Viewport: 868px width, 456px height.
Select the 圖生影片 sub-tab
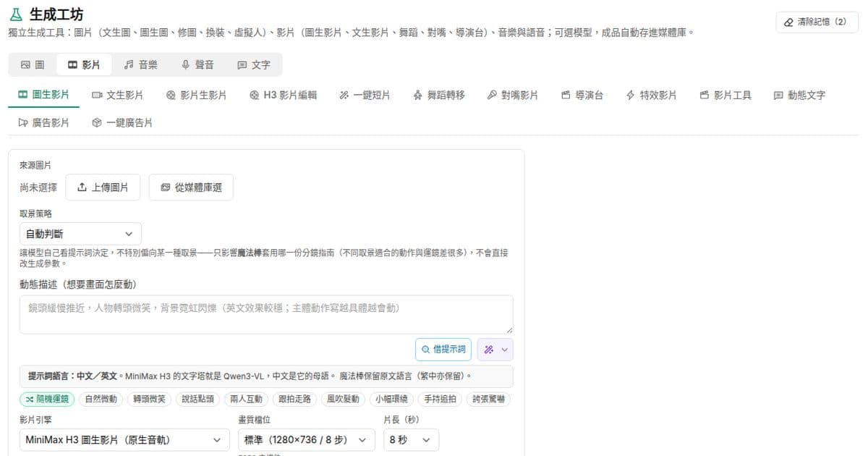(x=44, y=95)
